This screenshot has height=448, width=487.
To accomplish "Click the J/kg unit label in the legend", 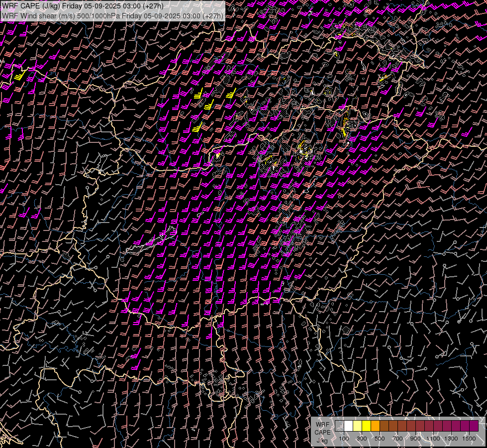I will pyautogui.click(x=322, y=441).
